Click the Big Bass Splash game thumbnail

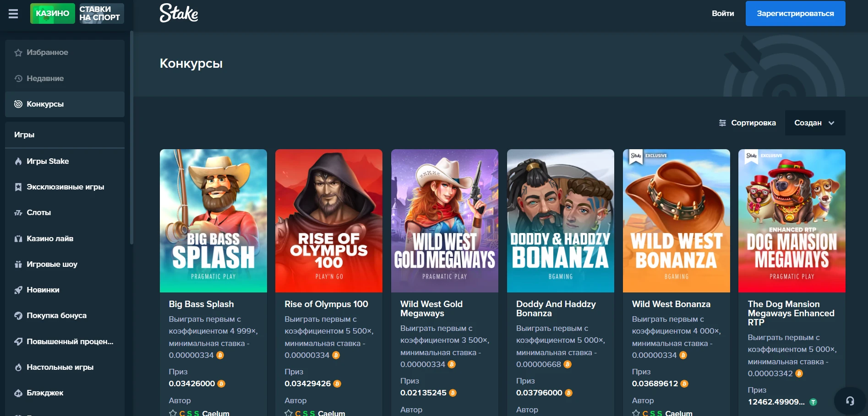[213, 221]
